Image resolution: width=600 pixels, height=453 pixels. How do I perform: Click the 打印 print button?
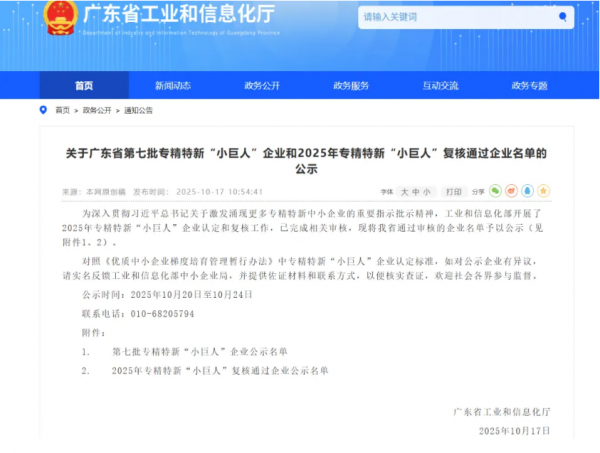pyautogui.click(x=454, y=190)
